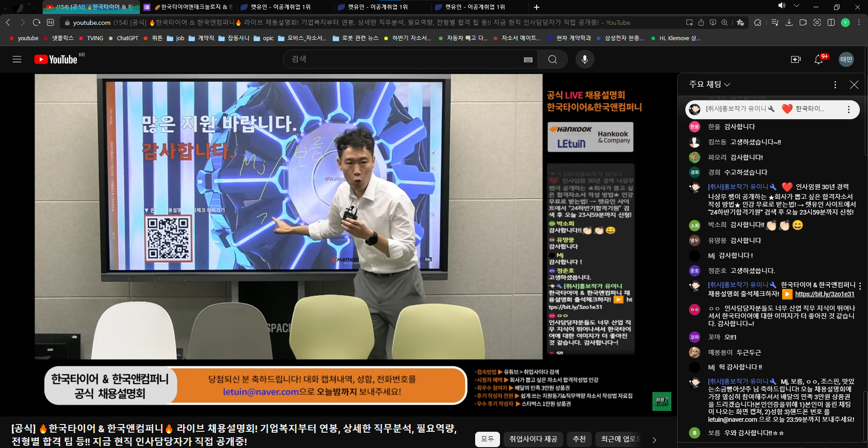Toggle the on-screen keyboard in search box

coord(528,60)
